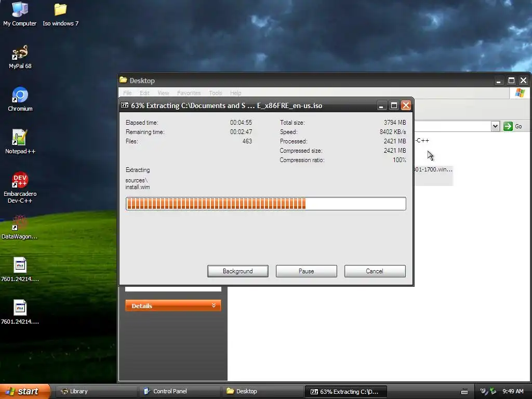
Task: Open the View menu in Desktop window
Action: (163, 93)
